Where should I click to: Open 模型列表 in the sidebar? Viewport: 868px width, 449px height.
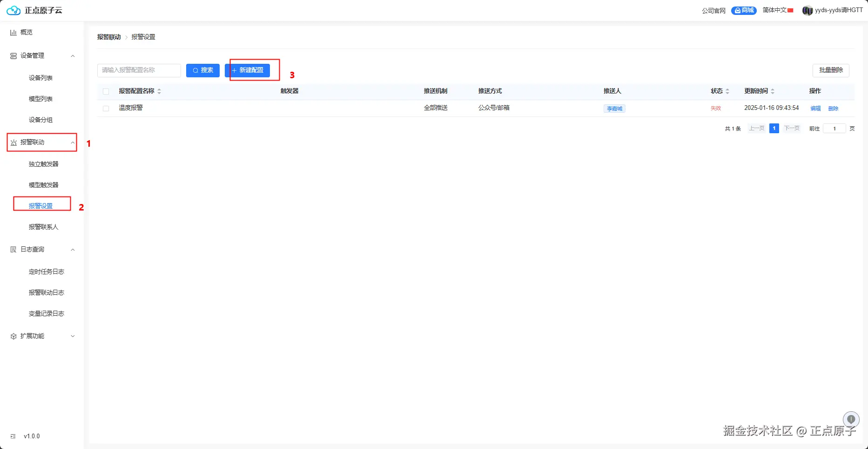41,99
